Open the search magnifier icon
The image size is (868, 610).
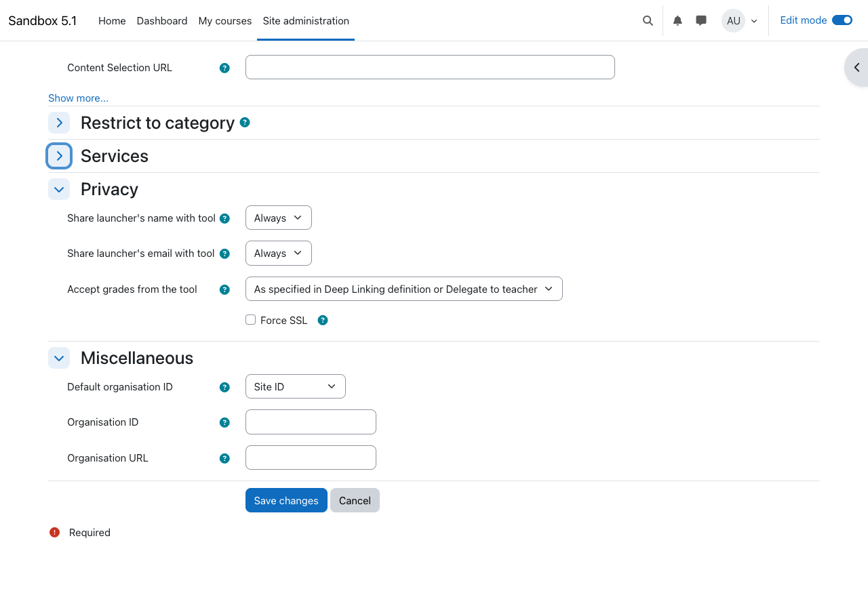648,20
